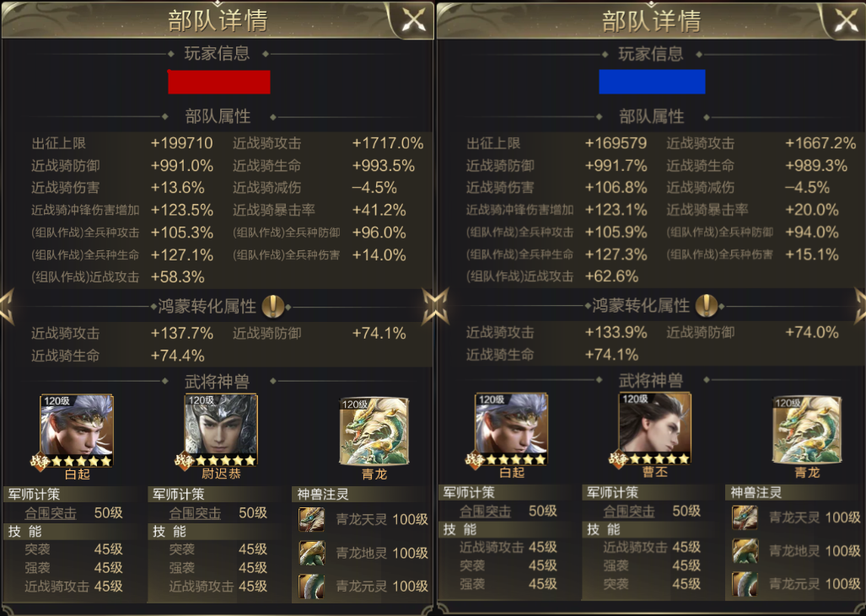
Task: Click the red player name bar
Action: (218, 82)
